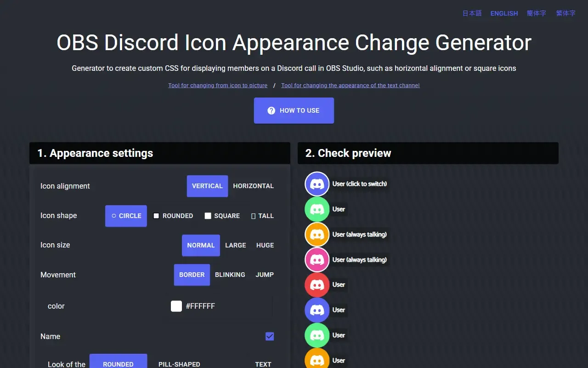Select Border movement option

192,275
